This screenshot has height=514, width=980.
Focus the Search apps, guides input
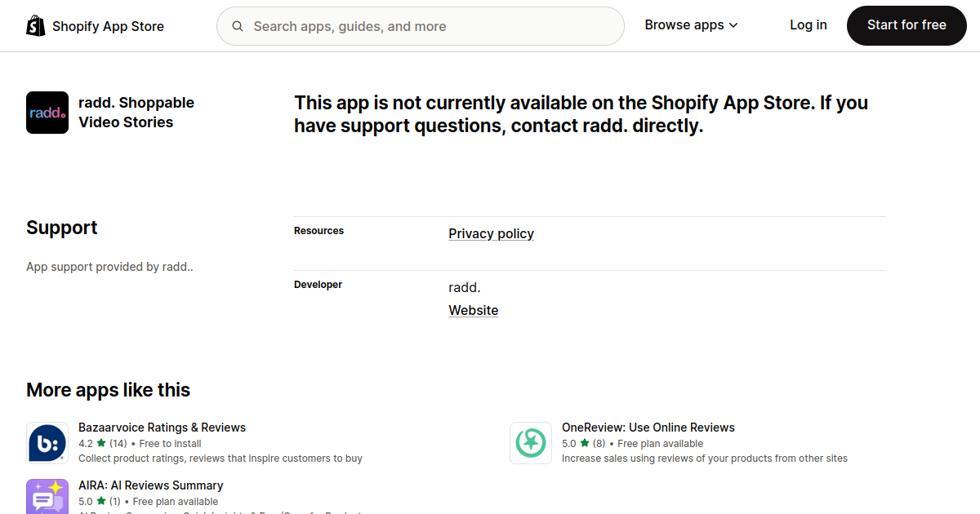421,26
